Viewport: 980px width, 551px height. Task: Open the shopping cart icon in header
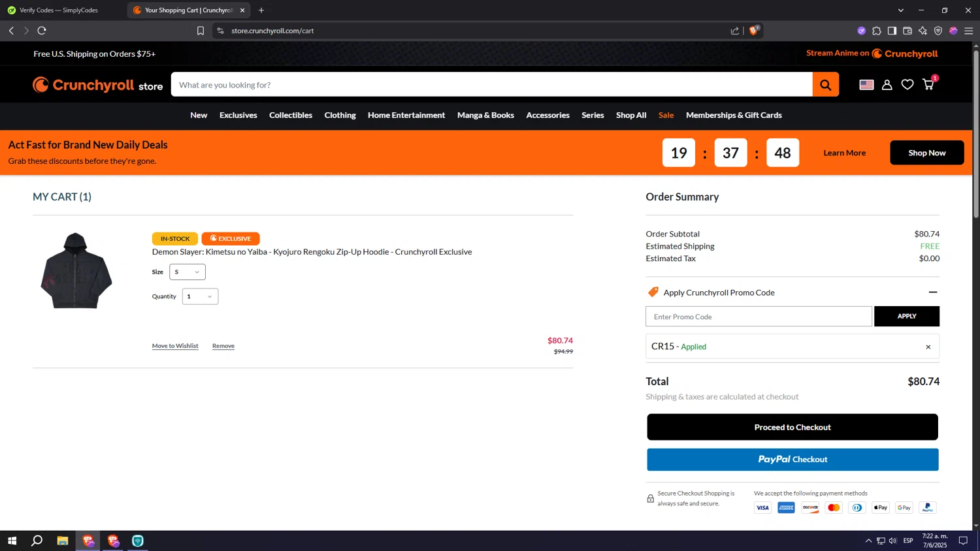[928, 84]
